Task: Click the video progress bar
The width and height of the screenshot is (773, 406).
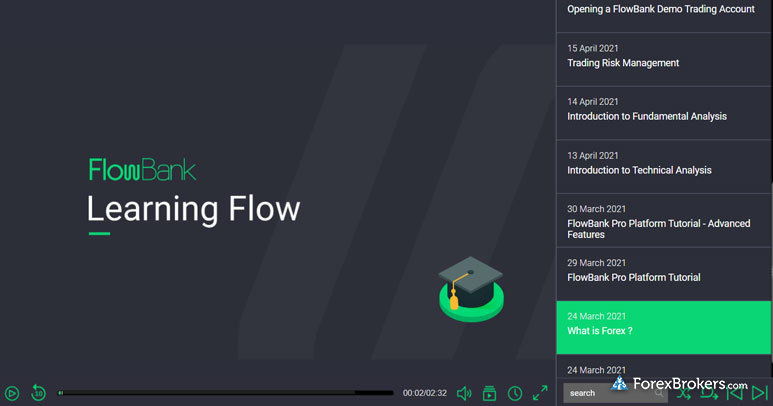Action: click(x=226, y=393)
